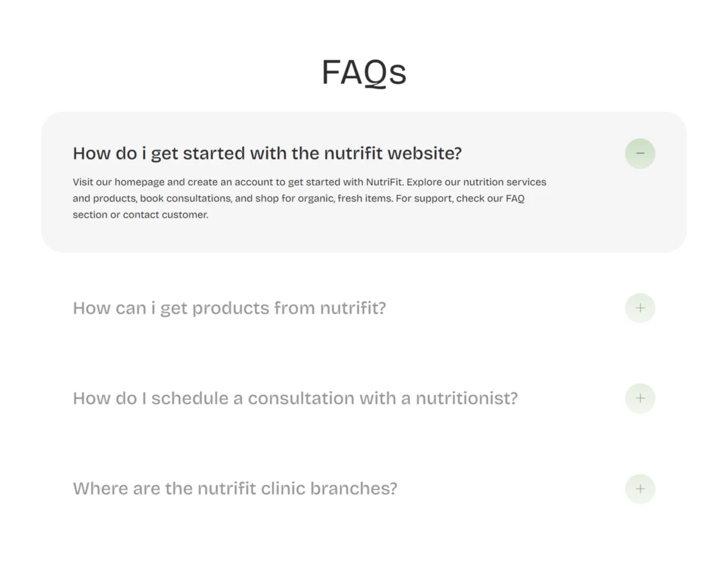Click the word 'NutriFit.' in the answer text

(x=385, y=182)
